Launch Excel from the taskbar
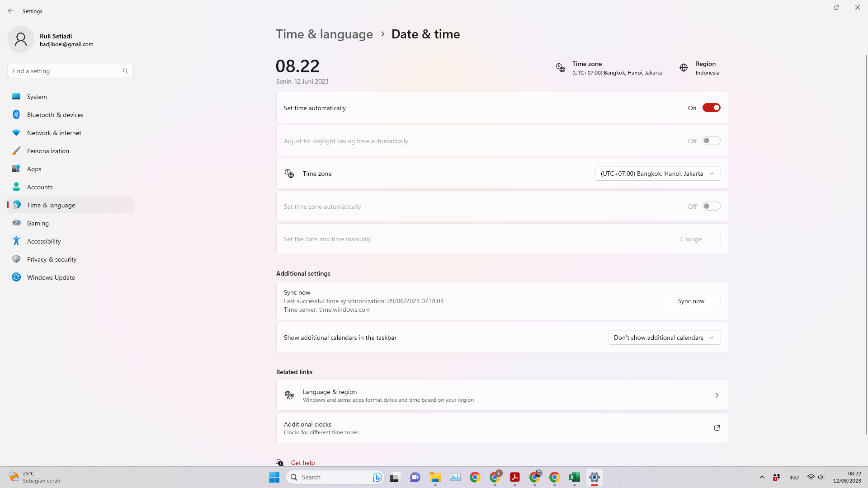868x488 pixels. [x=574, y=477]
